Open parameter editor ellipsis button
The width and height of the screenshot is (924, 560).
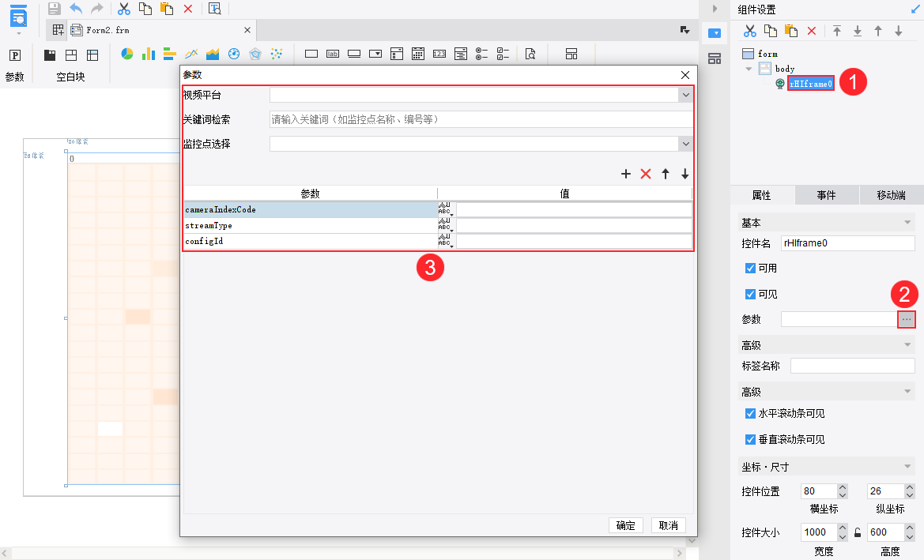(x=907, y=319)
